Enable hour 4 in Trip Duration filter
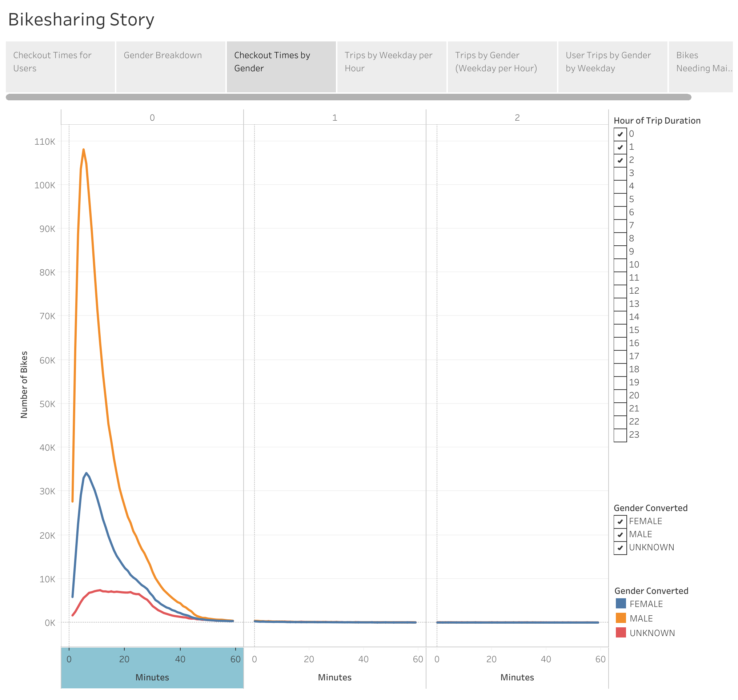 [x=620, y=186]
